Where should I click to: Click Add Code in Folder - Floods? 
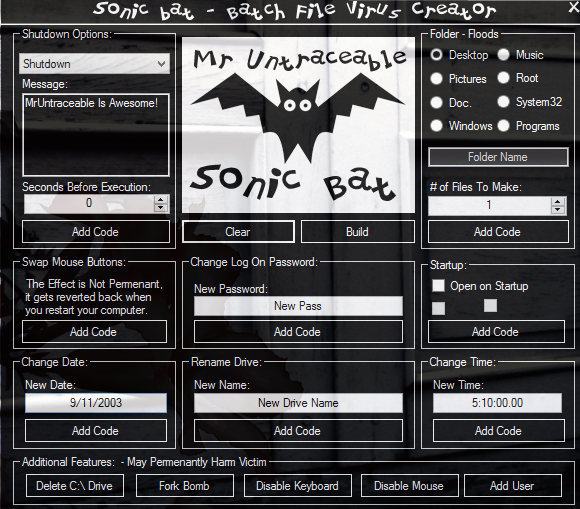coord(498,232)
